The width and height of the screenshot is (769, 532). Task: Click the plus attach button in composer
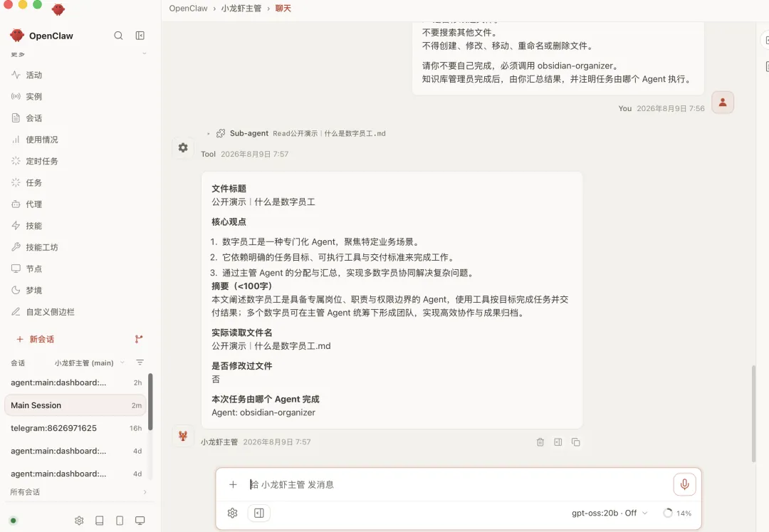pyautogui.click(x=233, y=484)
